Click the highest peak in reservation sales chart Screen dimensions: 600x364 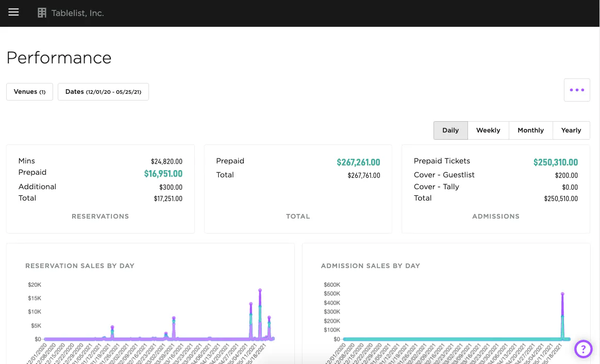[x=260, y=290]
